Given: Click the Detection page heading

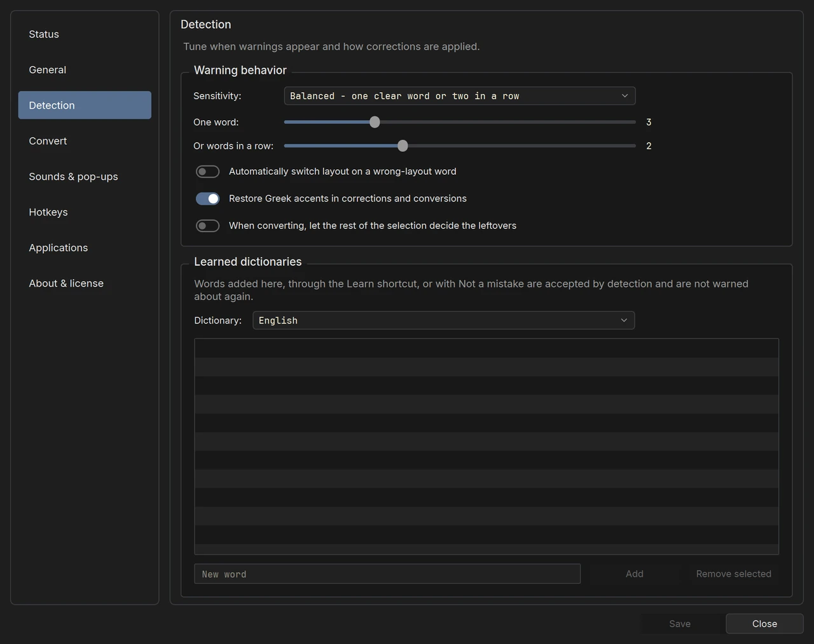Looking at the screenshot, I should 206,25.
